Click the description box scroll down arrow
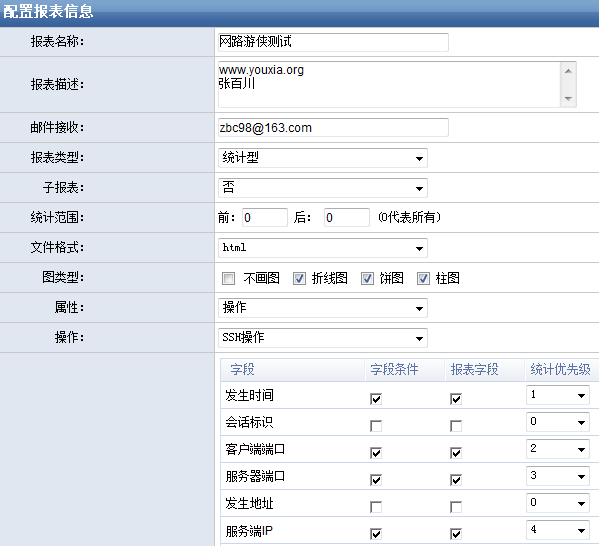The width and height of the screenshot is (599, 546). click(x=568, y=99)
